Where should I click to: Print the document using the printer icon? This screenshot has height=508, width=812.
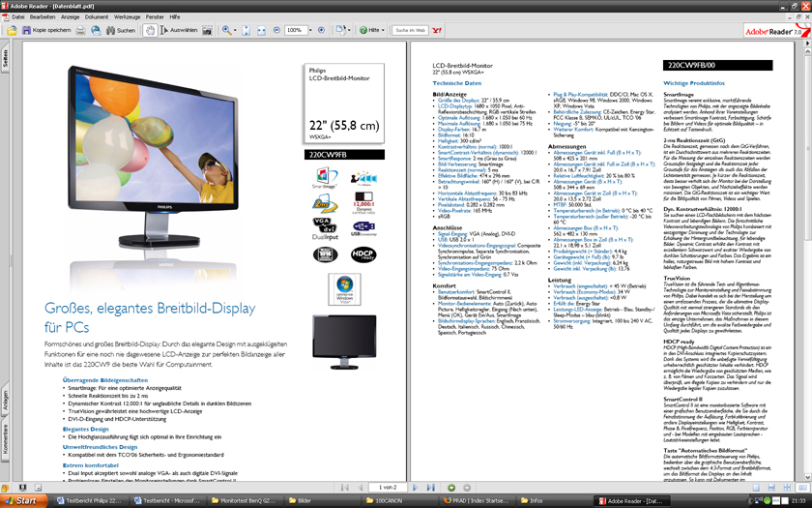pyautogui.click(x=81, y=31)
